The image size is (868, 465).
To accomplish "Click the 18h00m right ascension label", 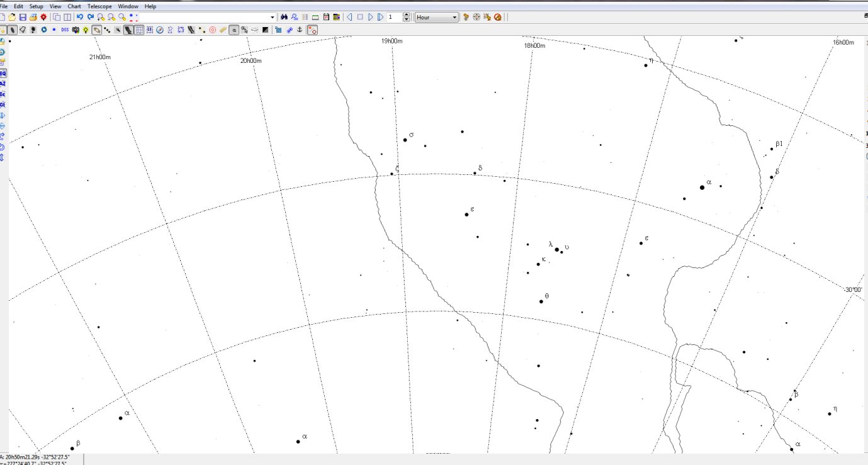I will click(535, 45).
